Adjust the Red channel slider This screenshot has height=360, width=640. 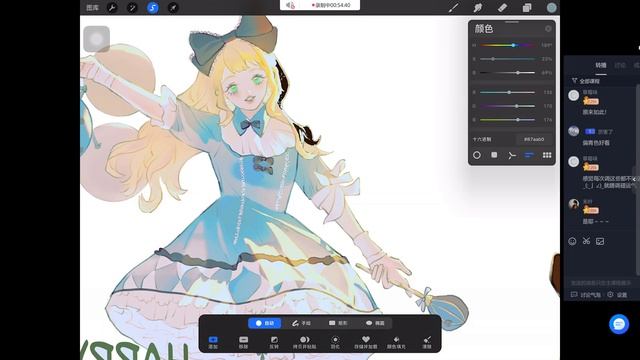(x=507, y=92)
